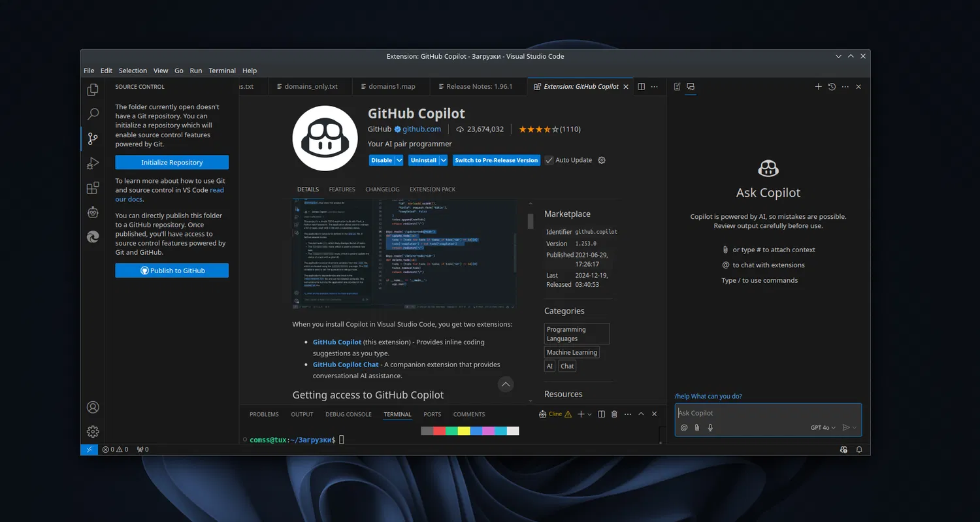Open the EXTENSION PACK tab
The image size is (980, 522).
(433, 189)
